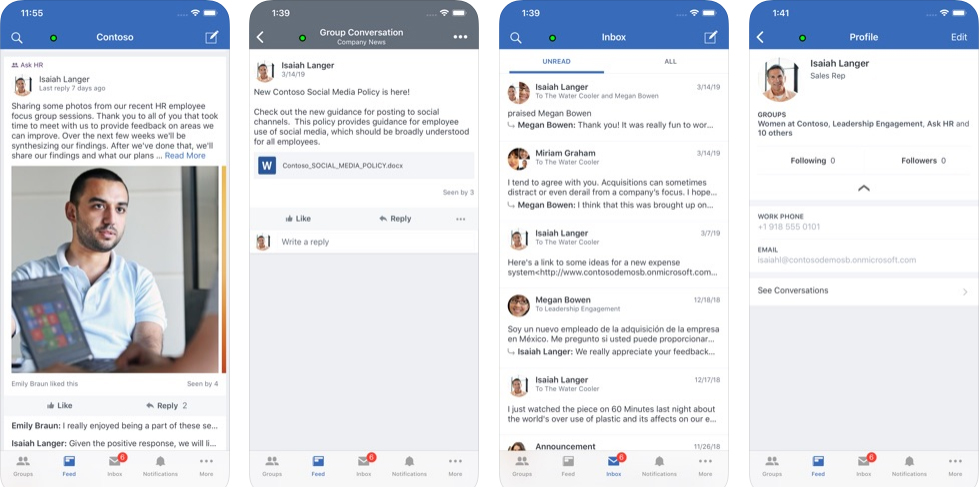This screenshot has height=487, width=979.
Task: Go back using arrow on Group Conversation screen
Action: click(x=260, y=37)
